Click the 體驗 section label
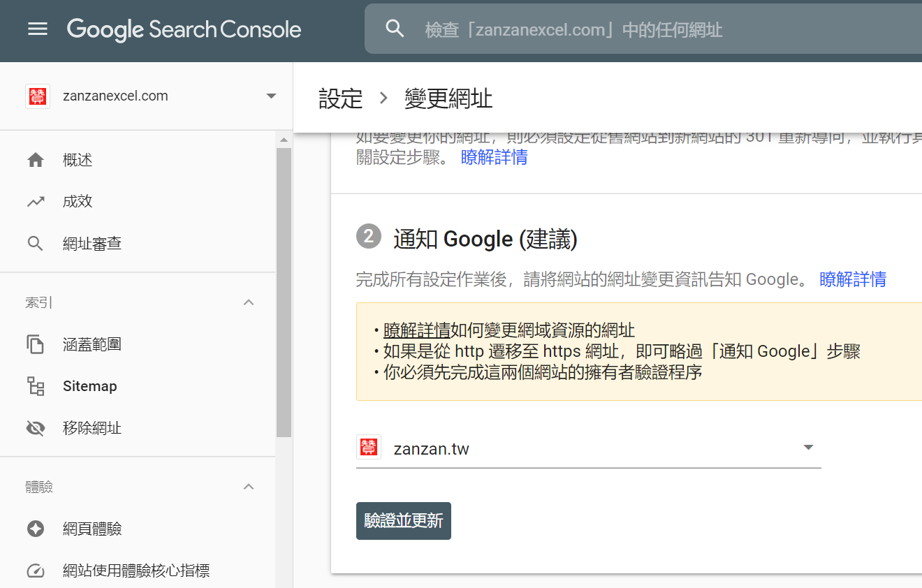The width and height of the screenshot is (922, 588). coord(39,487)
